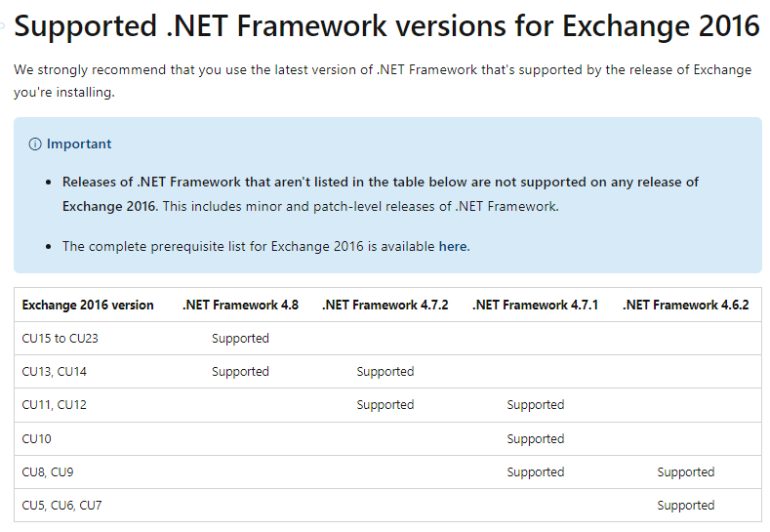Open the 'here' prerequisite list link
Viewport: 770px width, 532px height.
(453, 246)
